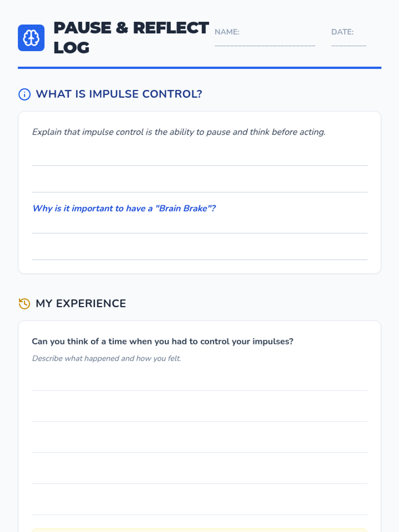Viewport: 399px width, 532px height.
Task: Click the italic impulse control explanation prompt
Action: point(179,132)
